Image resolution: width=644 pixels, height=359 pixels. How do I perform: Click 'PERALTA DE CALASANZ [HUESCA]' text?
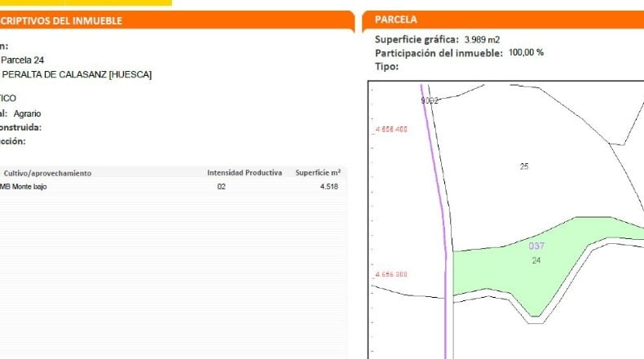[77, 74]
